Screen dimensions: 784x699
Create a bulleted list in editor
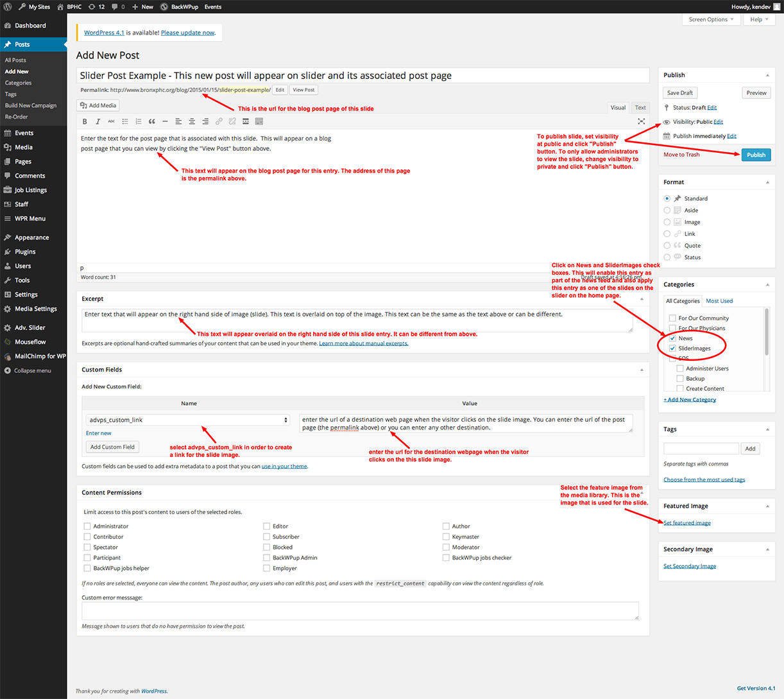(125, 121)
